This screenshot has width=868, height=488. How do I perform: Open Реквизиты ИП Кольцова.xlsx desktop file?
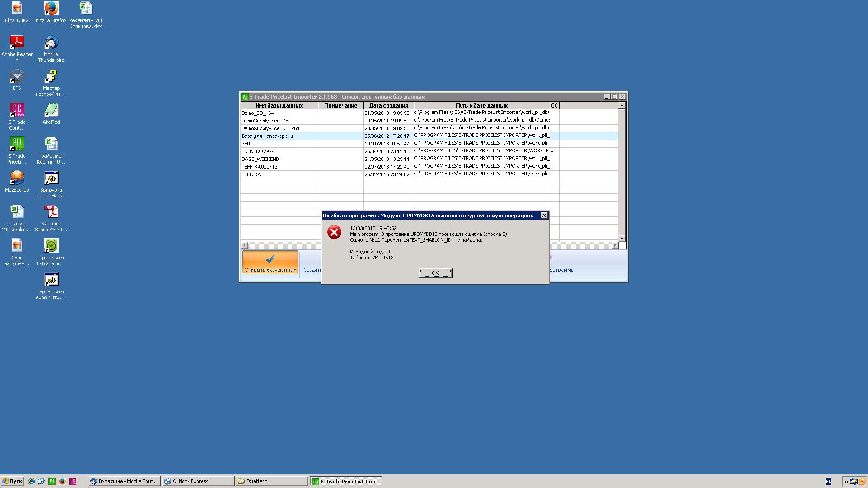pos(85,15)
